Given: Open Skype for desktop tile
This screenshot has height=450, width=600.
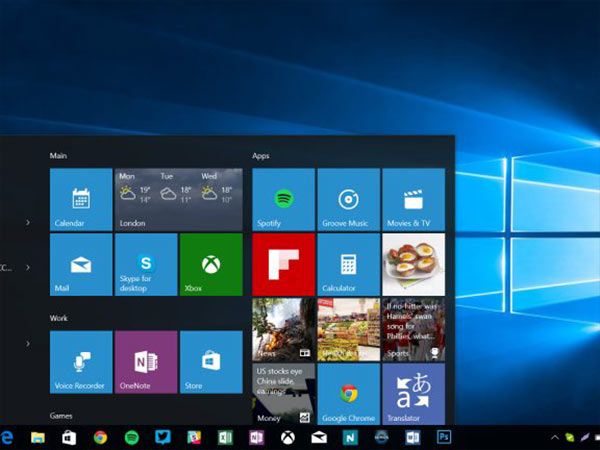Looking at the screenshot, I should tap(145, 264).
